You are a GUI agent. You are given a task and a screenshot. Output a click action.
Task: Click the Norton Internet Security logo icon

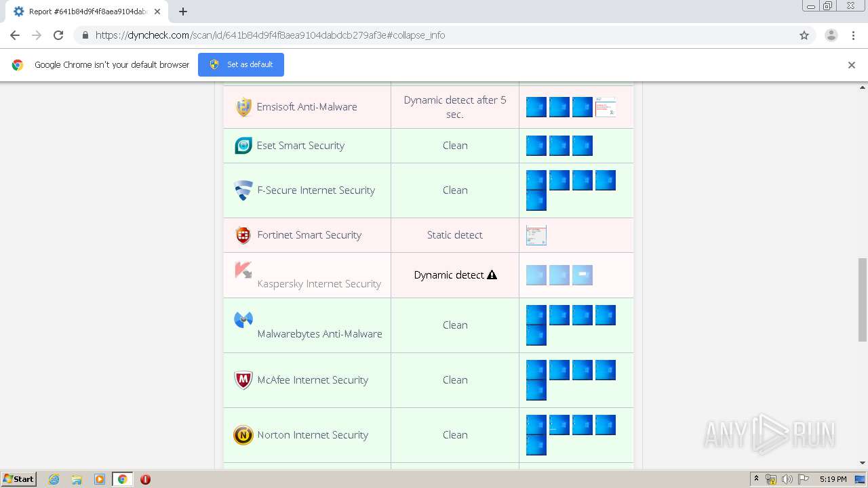[x=243, y=435]
